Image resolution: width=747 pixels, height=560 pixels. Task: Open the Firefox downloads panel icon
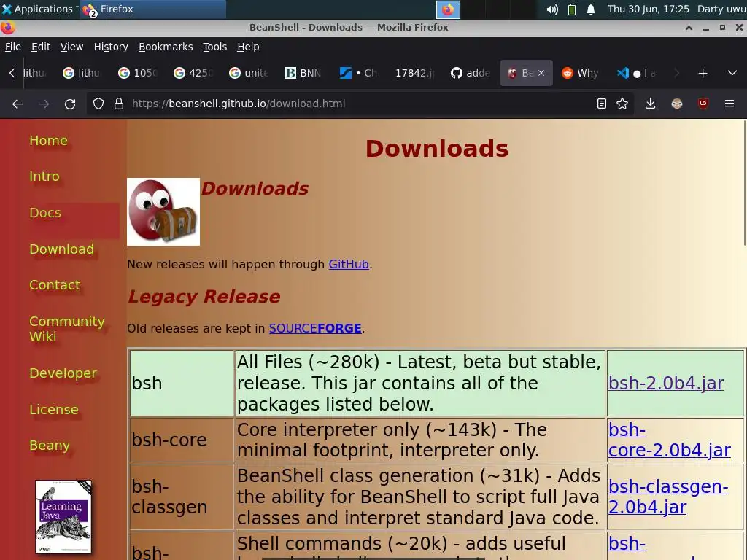pyautogui.click(x=650, y=104)
